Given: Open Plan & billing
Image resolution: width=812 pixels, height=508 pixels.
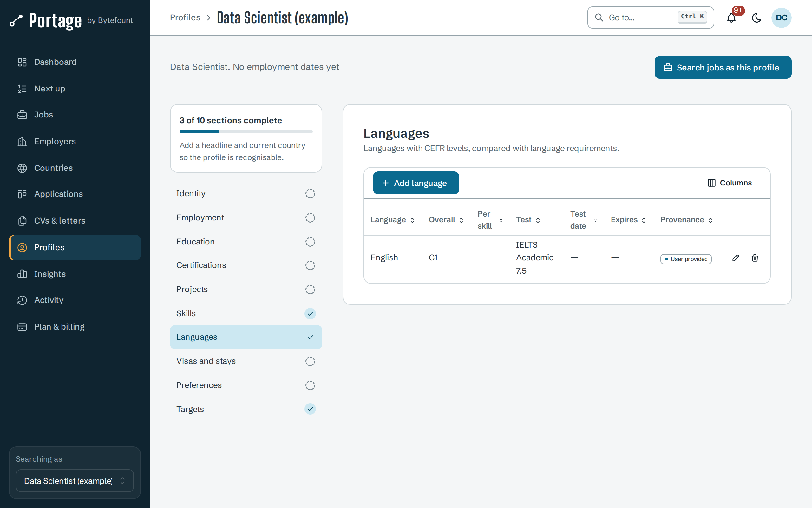Looking at the screenshot, I should [x=75, y=327].
